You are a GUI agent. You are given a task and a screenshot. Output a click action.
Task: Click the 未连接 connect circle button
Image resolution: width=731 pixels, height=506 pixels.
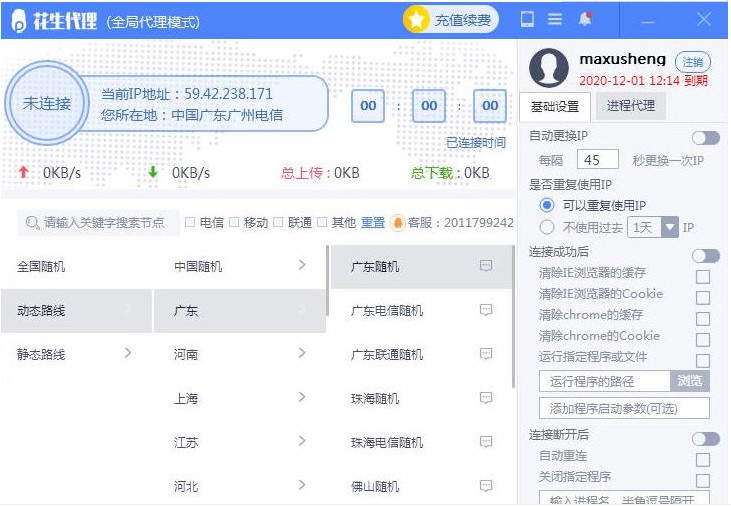pos(47,103)
